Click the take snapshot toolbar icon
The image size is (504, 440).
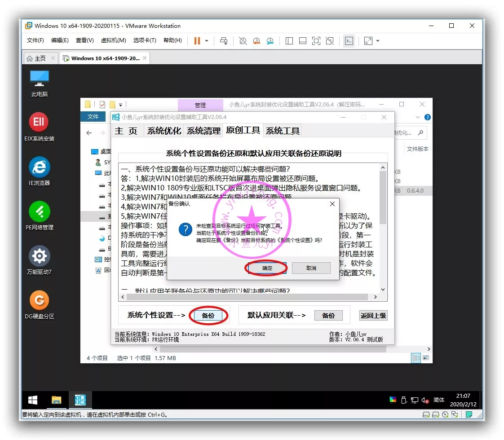(x=243, y=41)
